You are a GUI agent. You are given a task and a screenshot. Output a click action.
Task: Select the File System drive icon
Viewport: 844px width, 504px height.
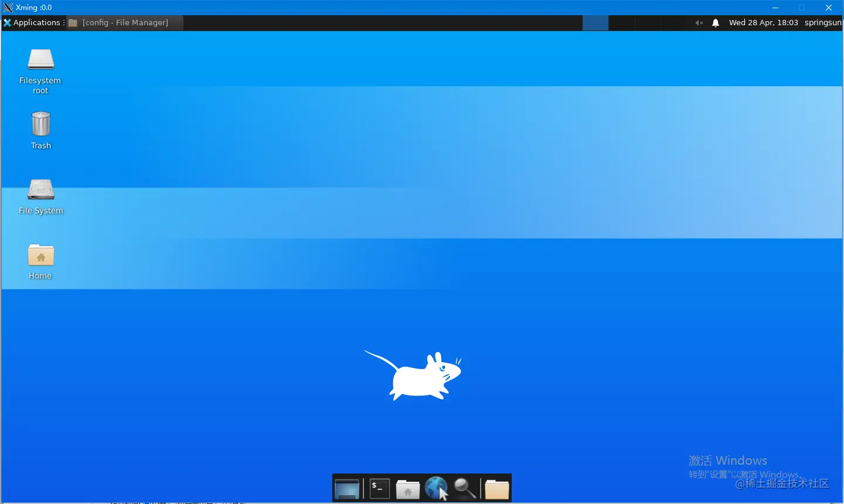coord(41,197)
